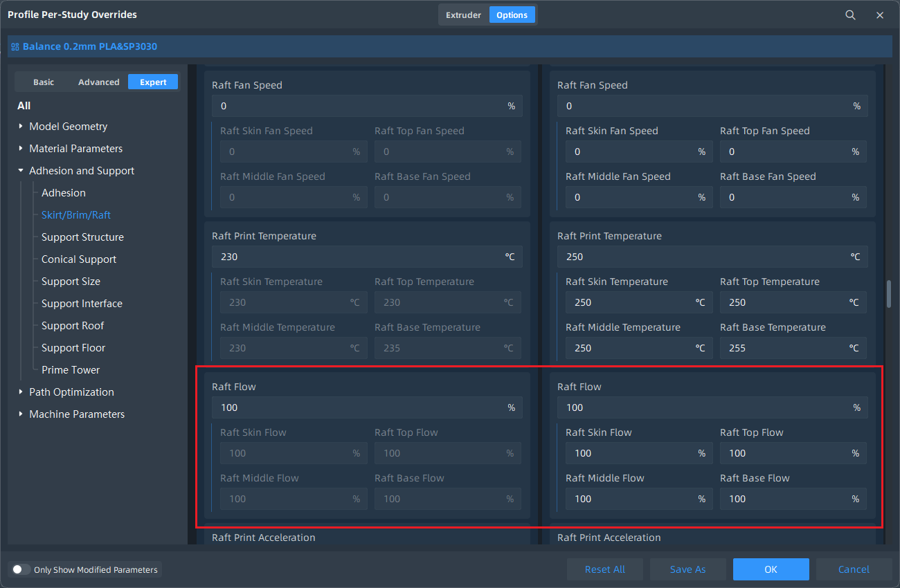Expand the Material Parameters category arrow
The image size is (900, 588).
coord(21,149)
